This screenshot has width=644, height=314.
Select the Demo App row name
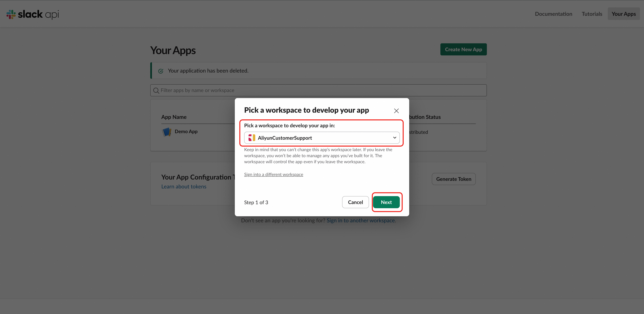tap(186, 131)
